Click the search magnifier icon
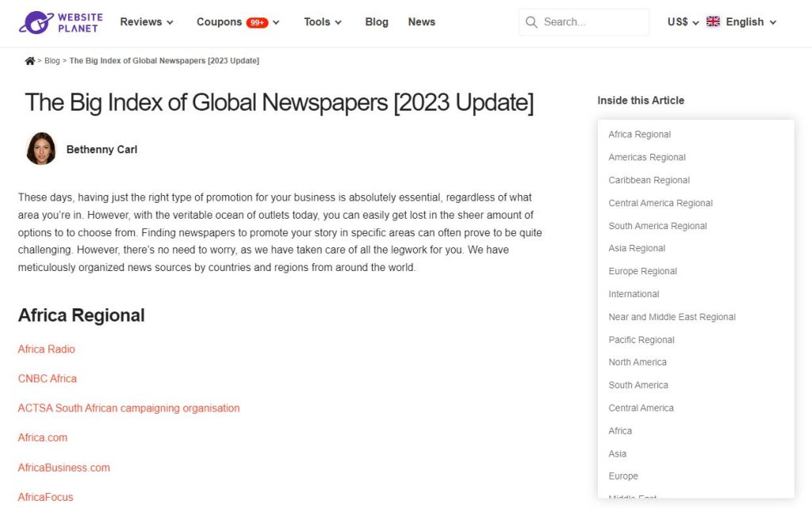 531,22
